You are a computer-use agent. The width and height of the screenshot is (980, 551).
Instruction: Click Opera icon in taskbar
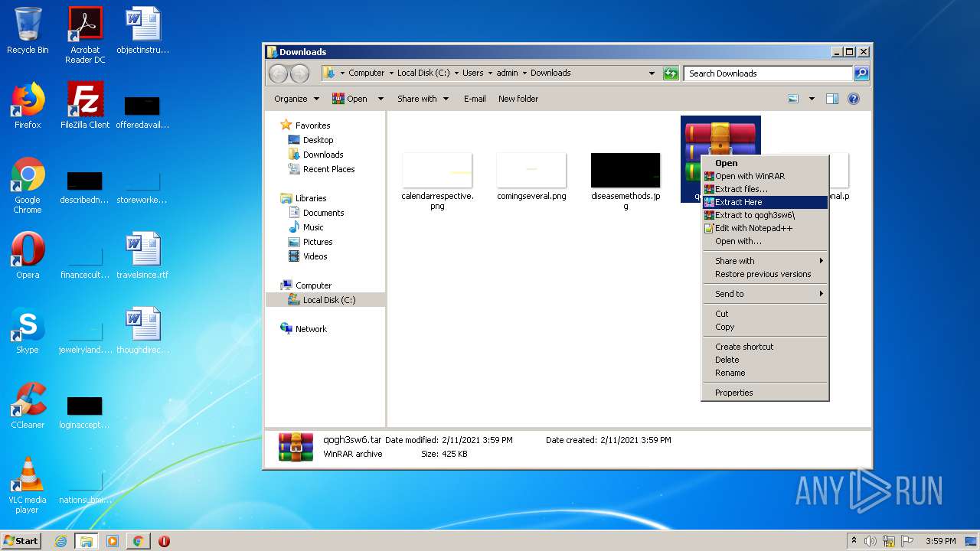(x=164, y=541)
